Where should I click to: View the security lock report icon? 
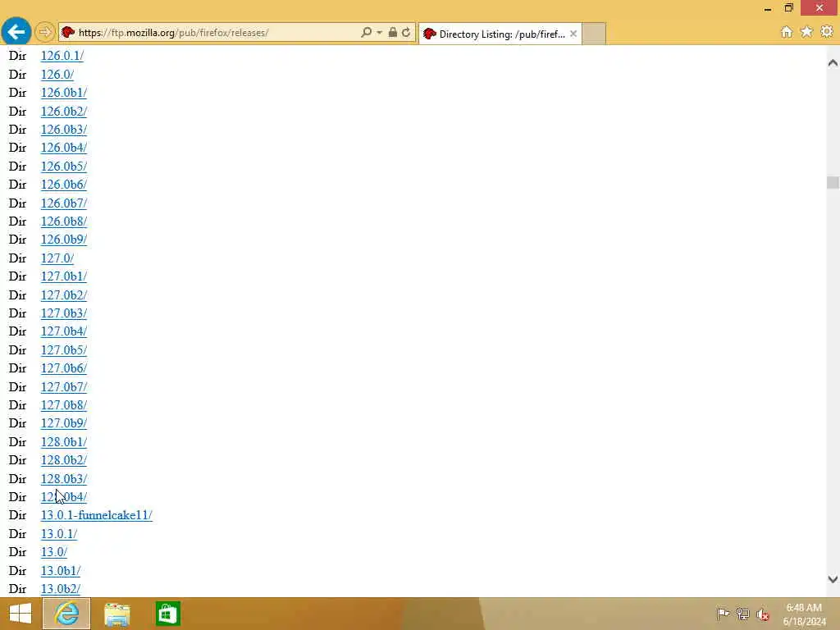click(x=393, y=33)
